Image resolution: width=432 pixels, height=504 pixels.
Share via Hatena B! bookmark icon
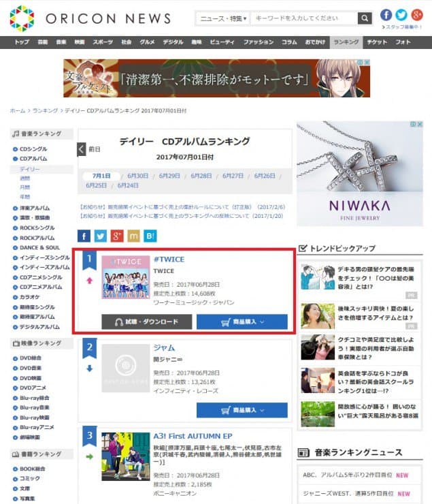(x=150, y=236)
